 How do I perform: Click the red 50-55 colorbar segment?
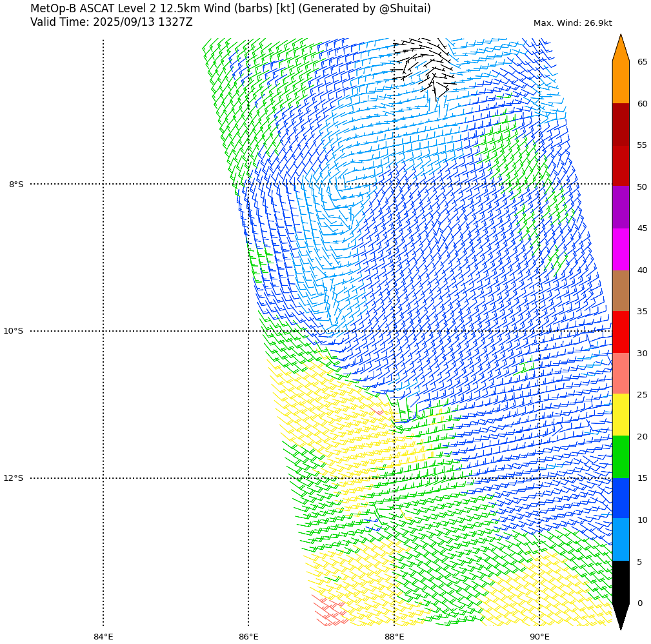(x=621, y=166)
